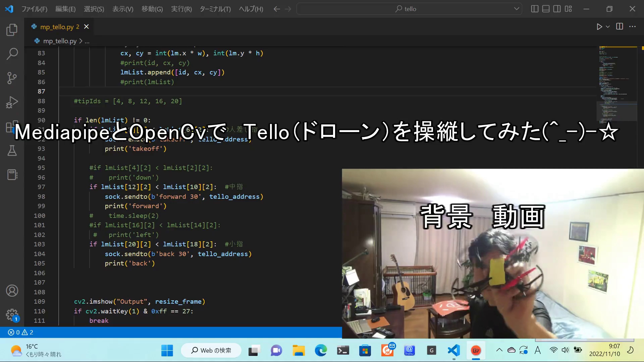This screenshot has height=362, width=644.
Task: Open the 移動(G) menu
Action: tap(152, 9)
